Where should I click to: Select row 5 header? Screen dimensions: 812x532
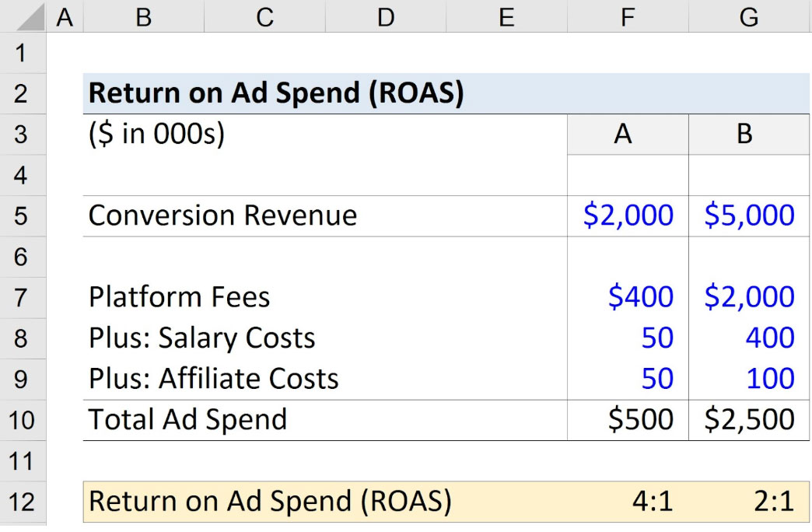(x=23, y=216)
